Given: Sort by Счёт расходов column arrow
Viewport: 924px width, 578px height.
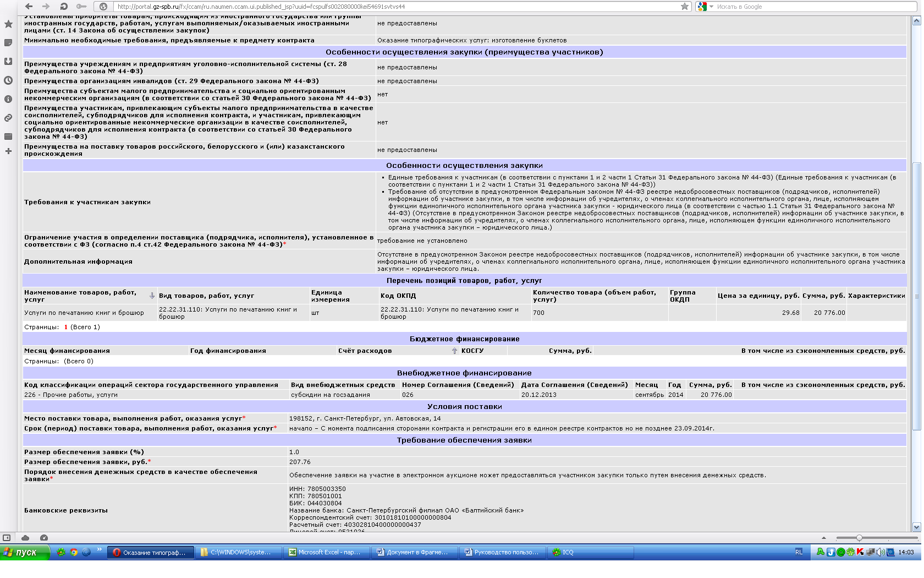Looking at the screenshot, I should [x=454, y=351].
